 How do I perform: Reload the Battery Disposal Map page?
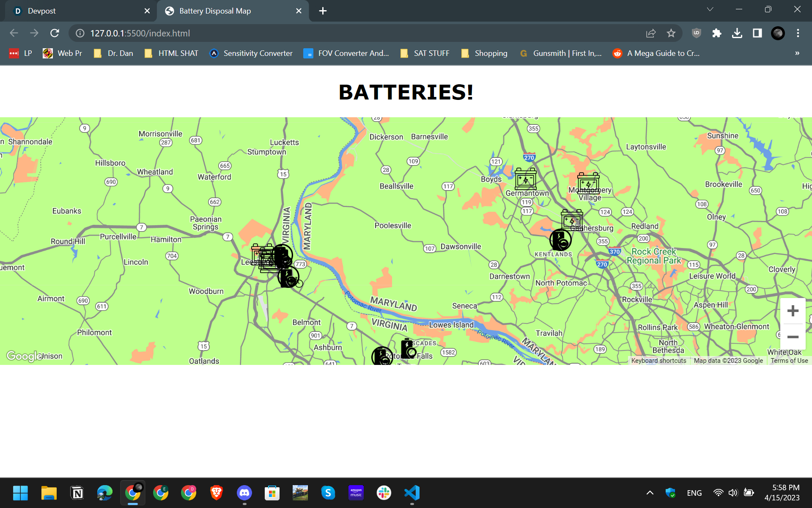55,33
